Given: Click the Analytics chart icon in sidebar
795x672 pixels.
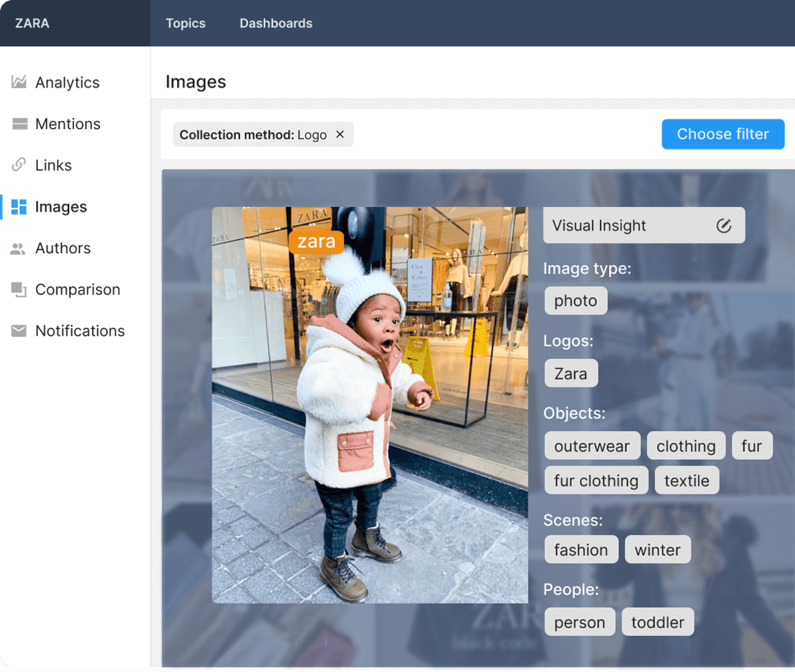Looking at the screenshot, I should point(19,82).
